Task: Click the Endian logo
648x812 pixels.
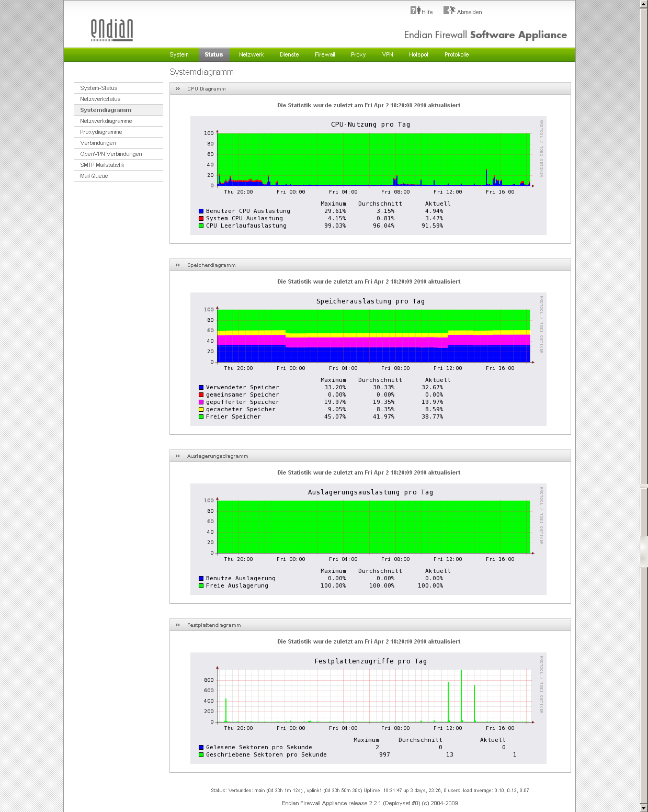Action: pos(112,30)
